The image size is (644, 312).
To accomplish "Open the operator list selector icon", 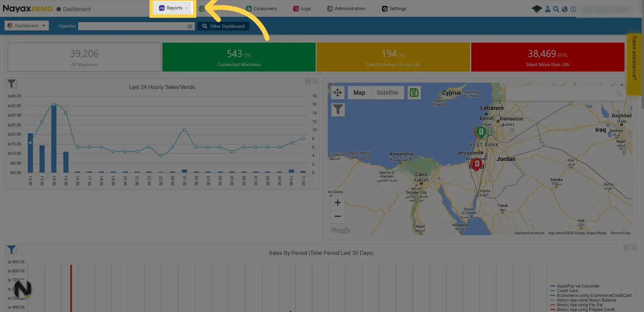I will tap(190, 26).
